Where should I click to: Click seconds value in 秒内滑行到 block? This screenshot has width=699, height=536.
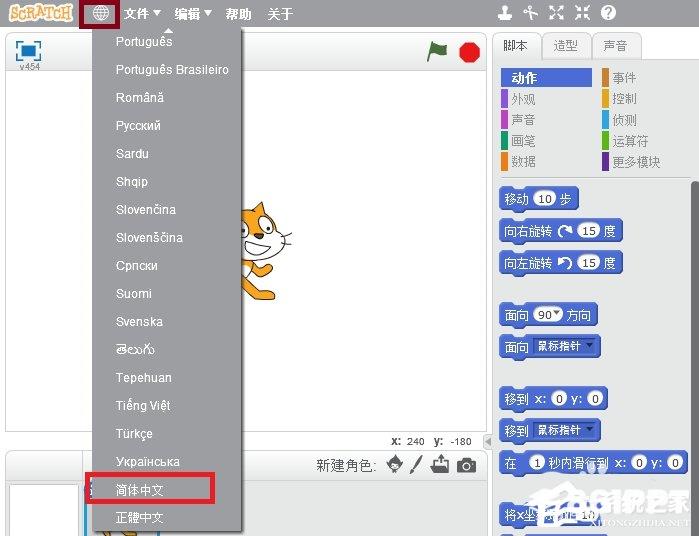537,463
